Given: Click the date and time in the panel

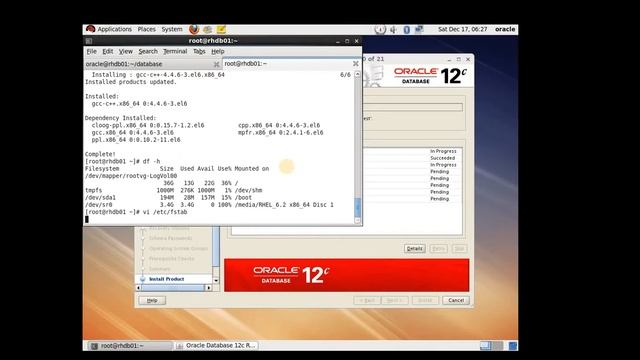Looking at the screenshot, I should coord(462,29).
